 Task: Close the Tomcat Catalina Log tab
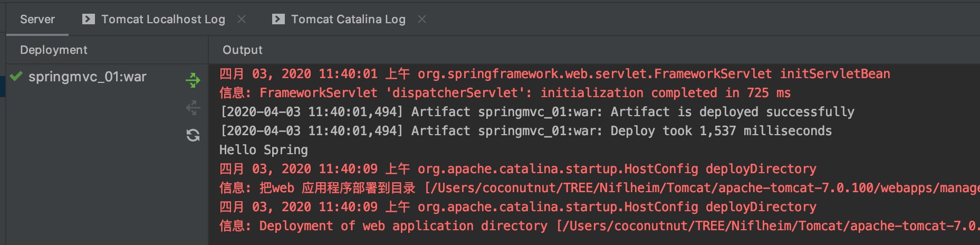(422, 20)
